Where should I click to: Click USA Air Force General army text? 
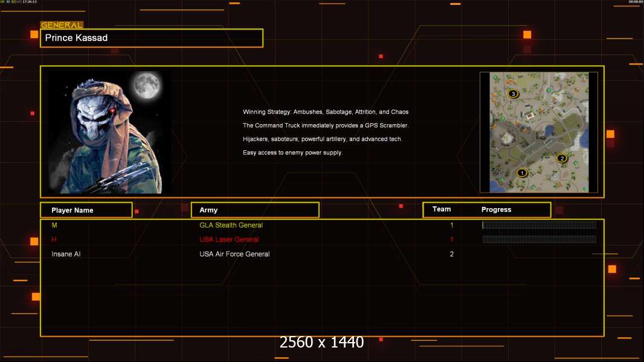[234, 254]
